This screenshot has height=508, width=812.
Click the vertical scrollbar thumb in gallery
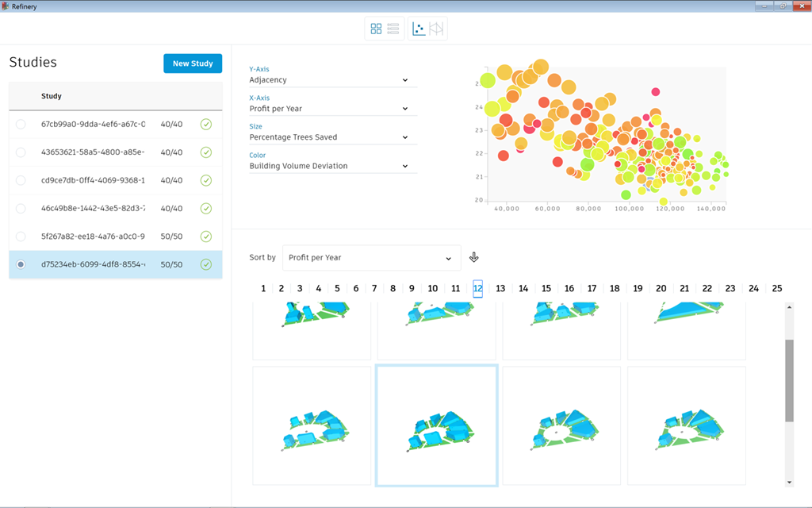(x=789, y=381)
